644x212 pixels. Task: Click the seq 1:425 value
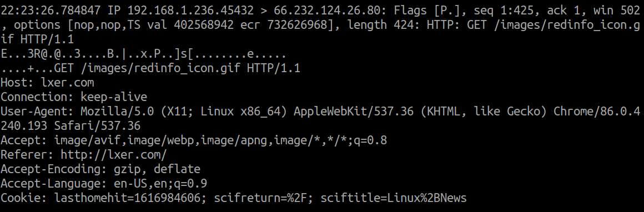tap(505, 11)
